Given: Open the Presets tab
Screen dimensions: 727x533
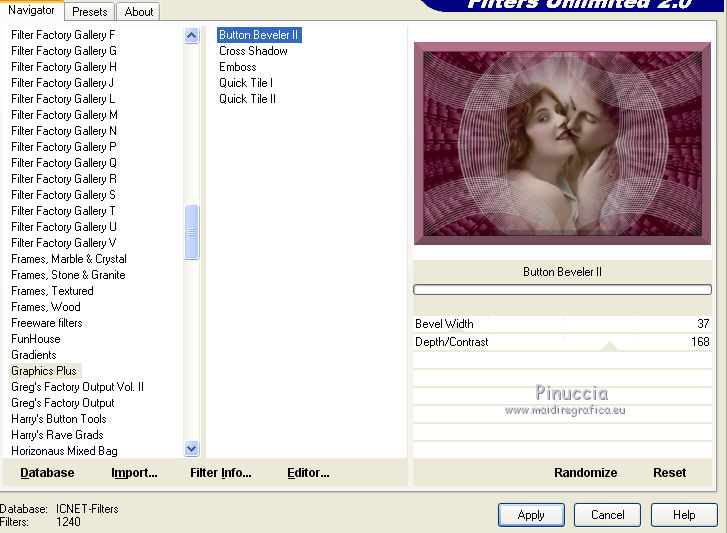Looking at the screenshot, I should 89,12.
